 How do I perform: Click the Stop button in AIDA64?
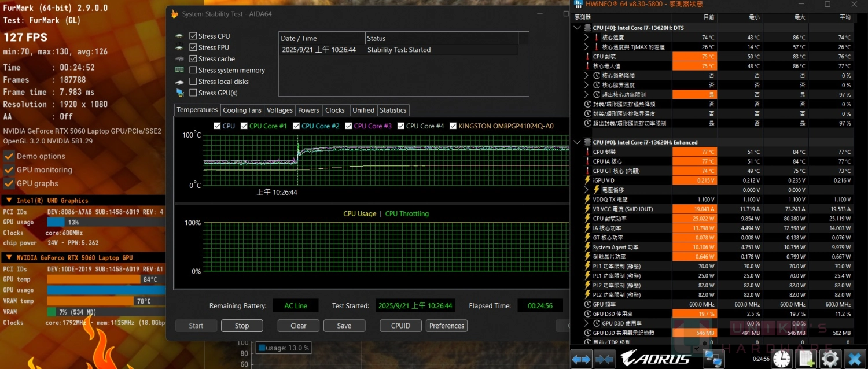[242, 326]
